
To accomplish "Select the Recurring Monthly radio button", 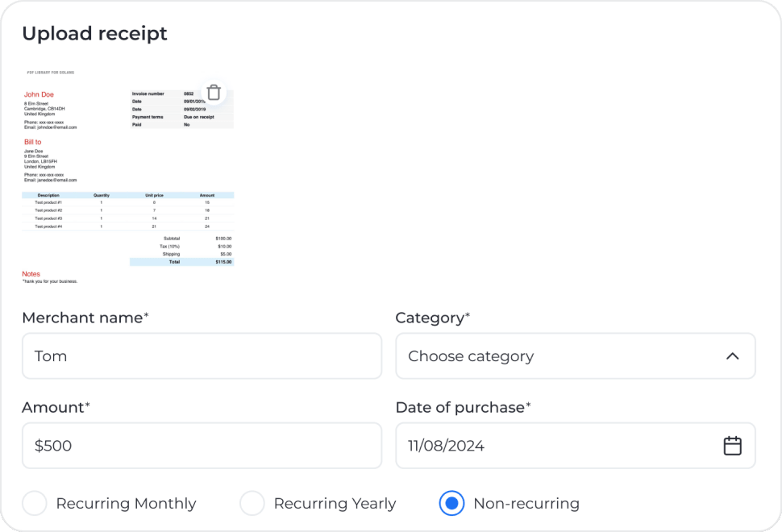I will tap(35, 503).
